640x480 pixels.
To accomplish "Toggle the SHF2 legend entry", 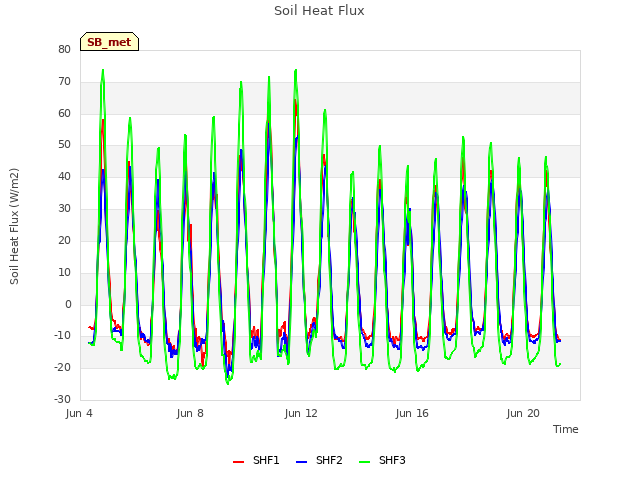I will (x=319, y=461).
